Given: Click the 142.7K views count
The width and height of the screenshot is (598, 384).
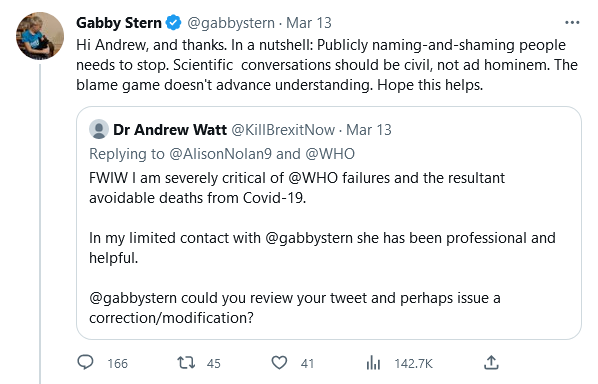Looking at the screenshot, I should (x=413, y=363).
